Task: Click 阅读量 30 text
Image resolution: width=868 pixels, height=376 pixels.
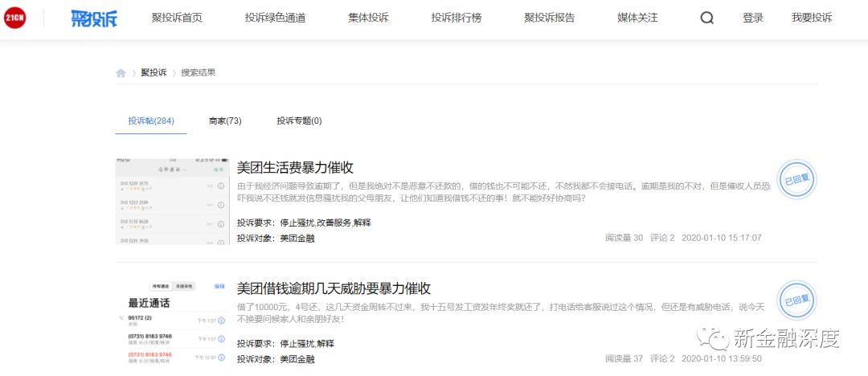Action: (624, 238)
